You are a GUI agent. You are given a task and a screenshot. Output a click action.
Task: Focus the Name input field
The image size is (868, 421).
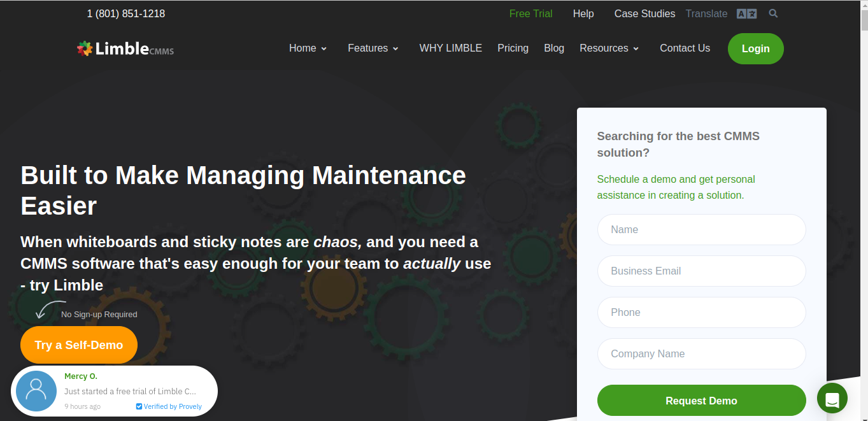[702, 229]
